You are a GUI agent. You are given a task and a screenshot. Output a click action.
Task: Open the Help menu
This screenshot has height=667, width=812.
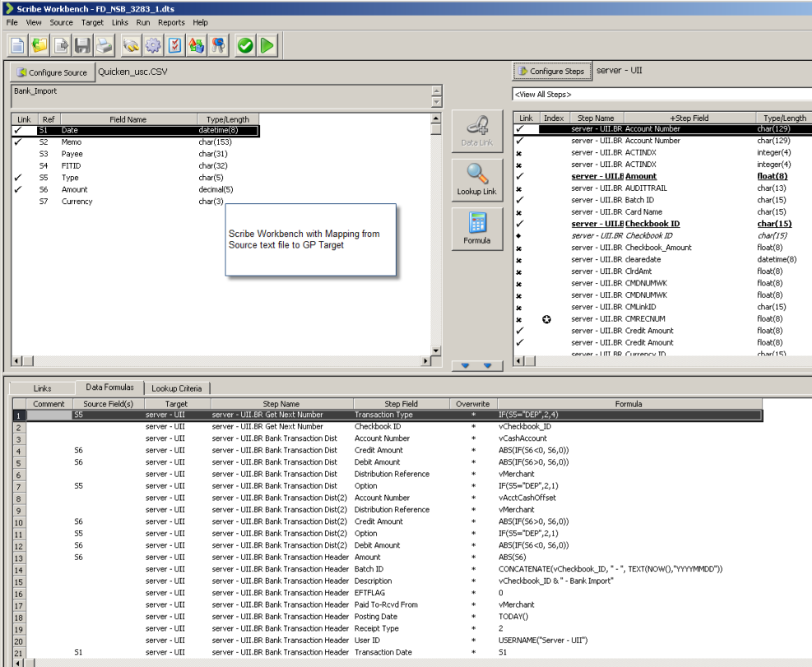pyautogui.click(x=200, y=22)
